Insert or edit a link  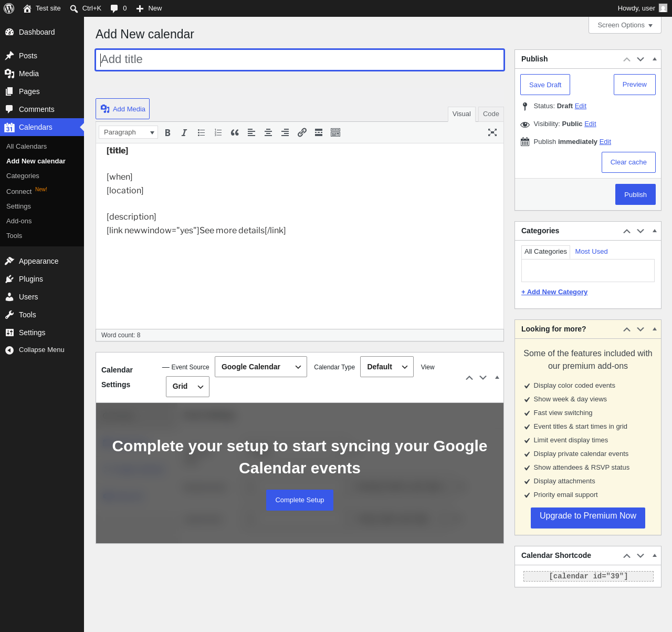point(302,132)
